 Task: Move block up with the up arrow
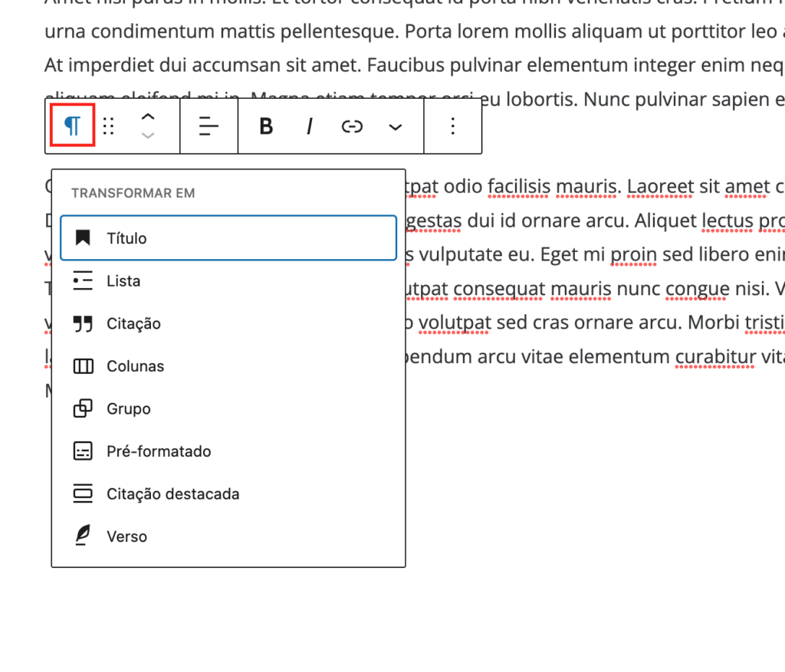(149, 116)
